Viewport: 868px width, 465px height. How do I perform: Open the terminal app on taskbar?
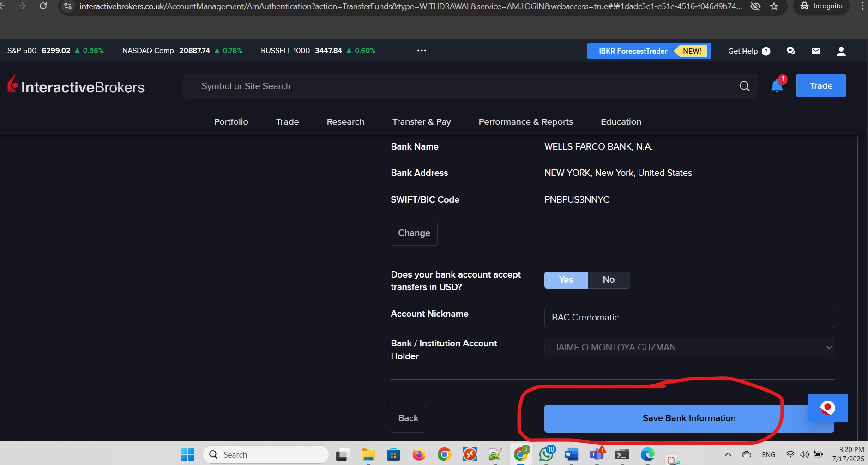622,455
